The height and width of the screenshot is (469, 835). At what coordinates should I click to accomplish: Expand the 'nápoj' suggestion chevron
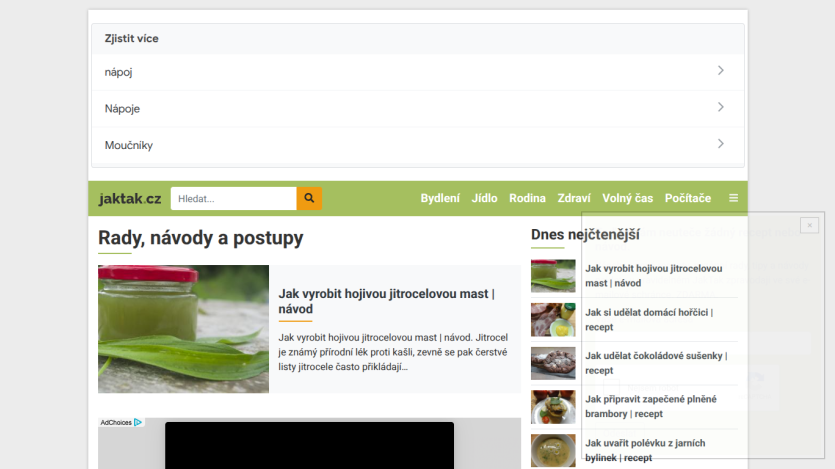721,71
